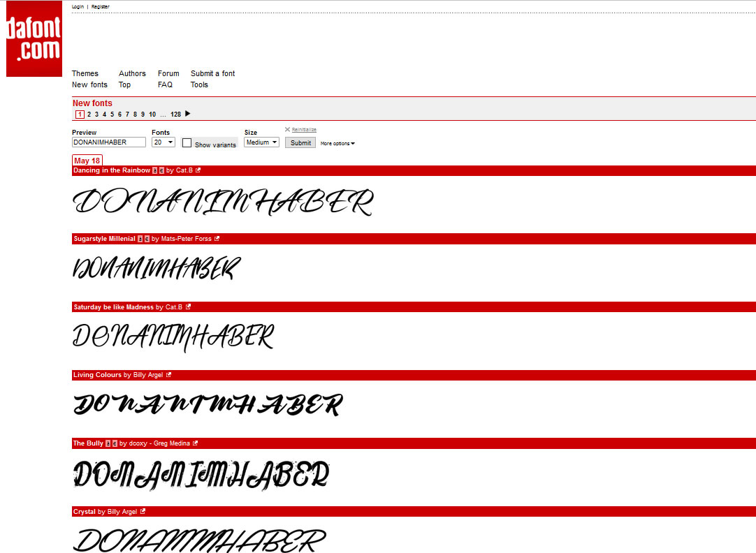The height and width of the screenshot is (553, 756).
Task: Open Living Colours font page
Action: point(97,375)
